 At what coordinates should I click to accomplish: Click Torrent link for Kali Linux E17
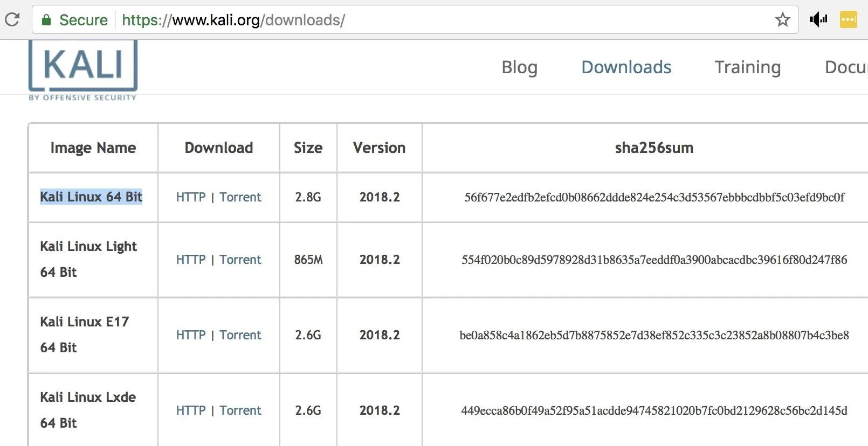[x=240, y=335]
